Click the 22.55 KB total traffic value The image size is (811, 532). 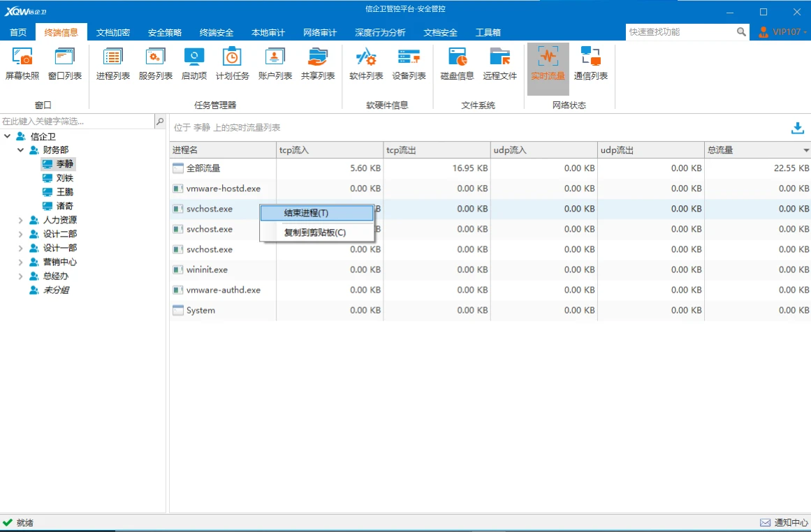click(790, 168)
